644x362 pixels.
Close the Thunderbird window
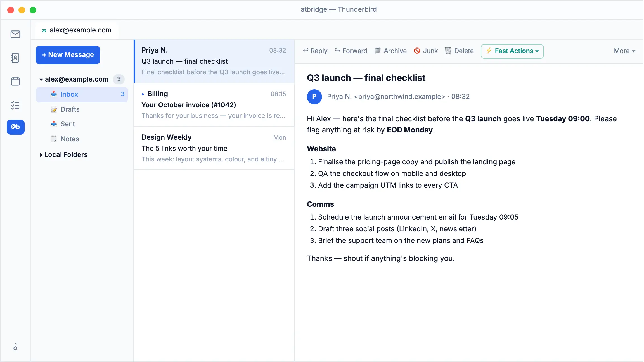11,10
